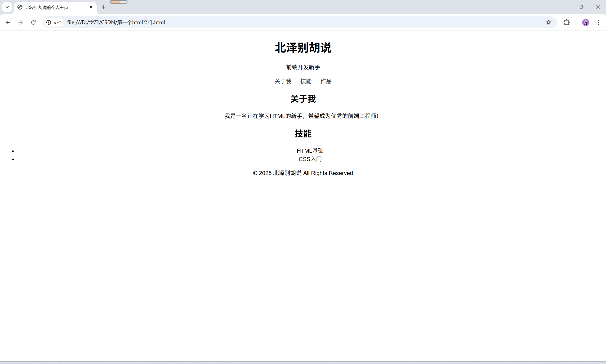
Task: Open the profile avatar menu
Action: click(x=585, y=22)
